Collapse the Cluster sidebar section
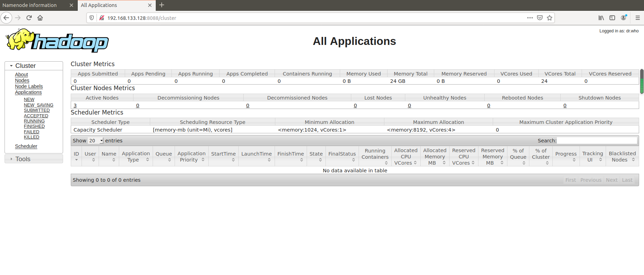 pos(34,66)
